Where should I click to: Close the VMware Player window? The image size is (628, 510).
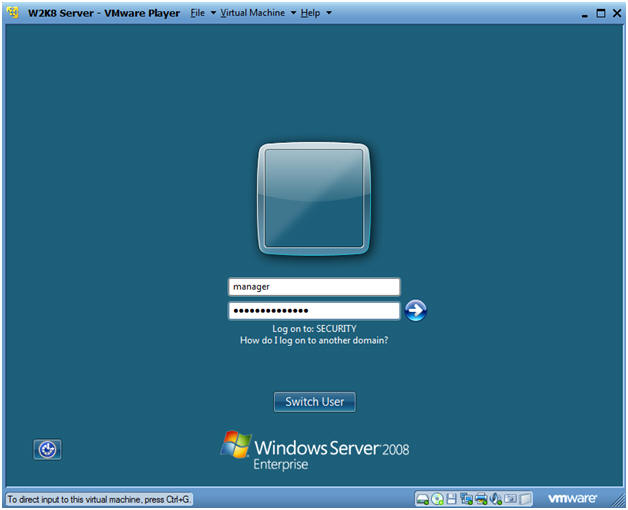tap(617, 13)
